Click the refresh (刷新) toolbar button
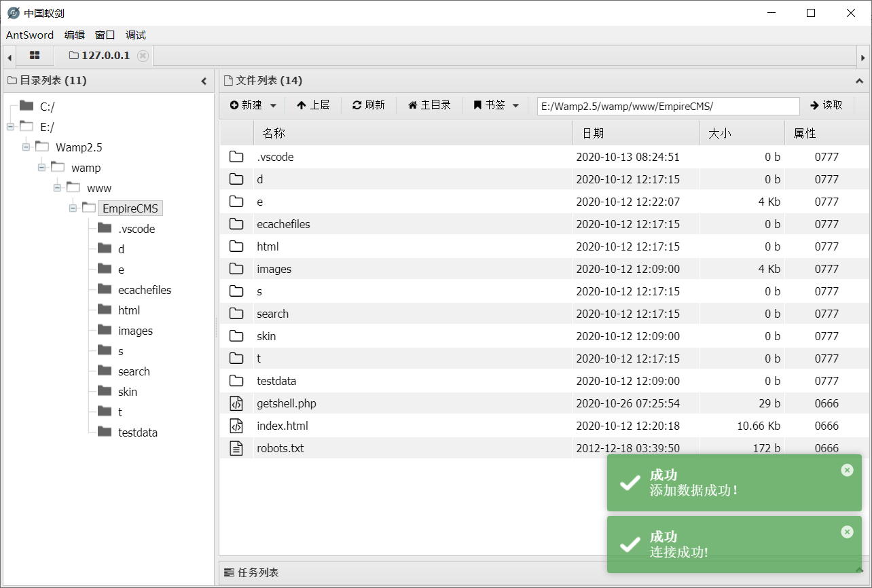This screenshot has width=872, height=588. pos(368,105)
